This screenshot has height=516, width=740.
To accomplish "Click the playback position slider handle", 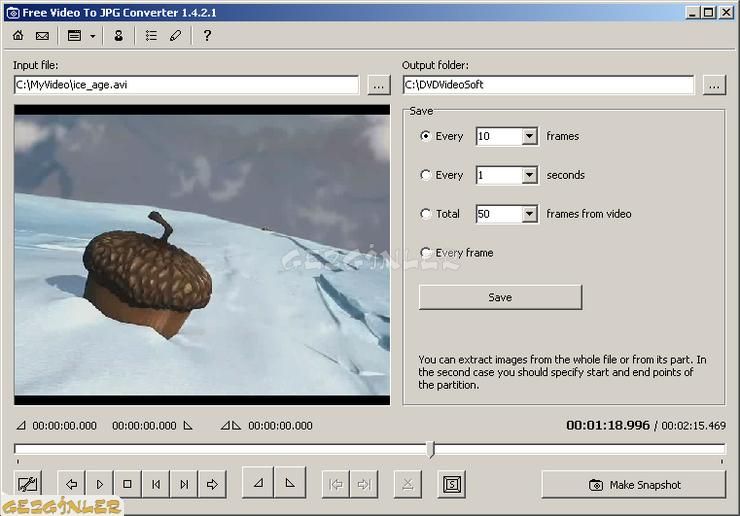I will click(430, 449).
